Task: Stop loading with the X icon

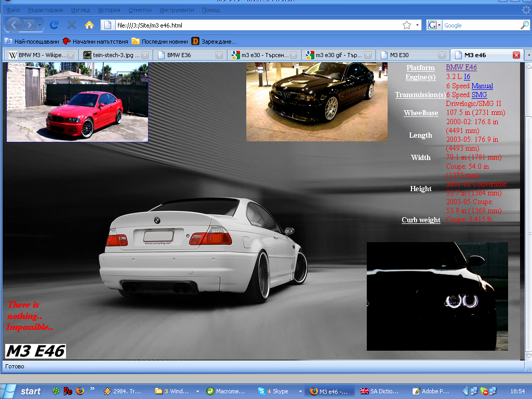Action: point(71,25)
